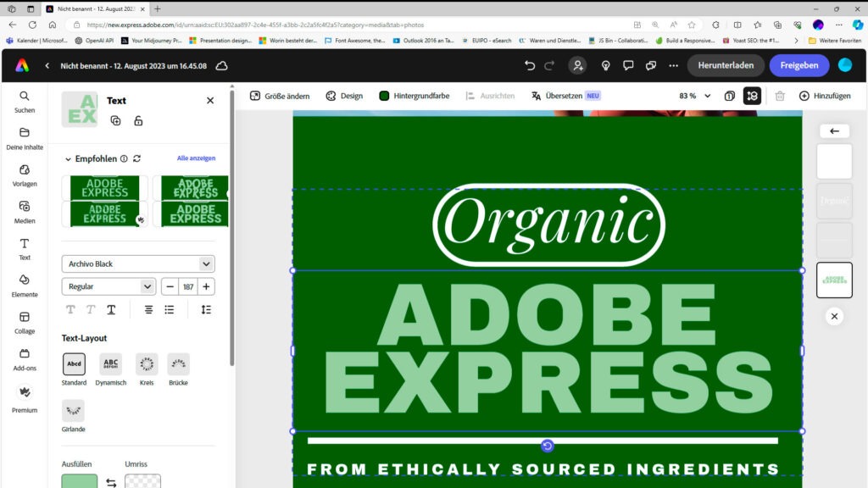The height and width of the screenshot is (488, 868).
Task: Open text alignment options
Action: click(x=148, y=309)
